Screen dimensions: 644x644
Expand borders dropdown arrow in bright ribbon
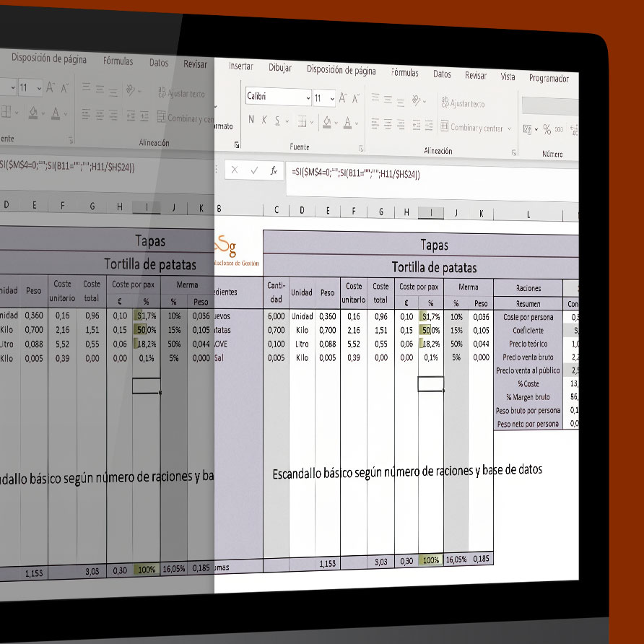[312, 122]
